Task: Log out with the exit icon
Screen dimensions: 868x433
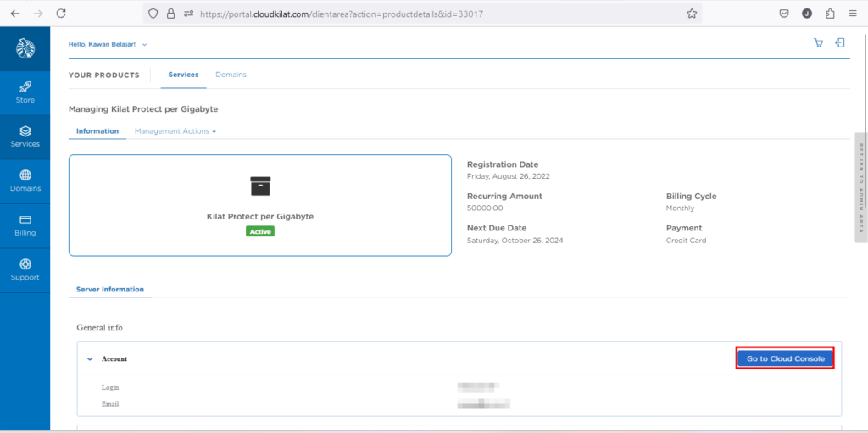Action: pos(840,43)
